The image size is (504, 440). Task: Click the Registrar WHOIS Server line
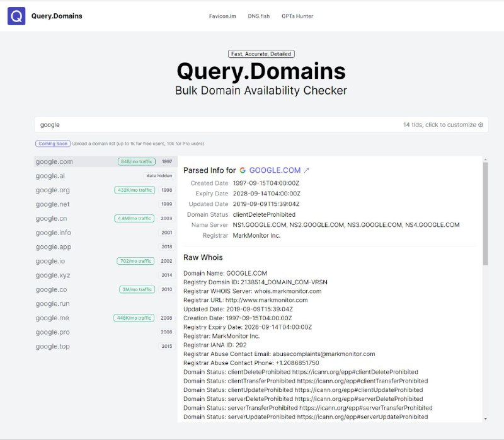click(x=253, y=291)
